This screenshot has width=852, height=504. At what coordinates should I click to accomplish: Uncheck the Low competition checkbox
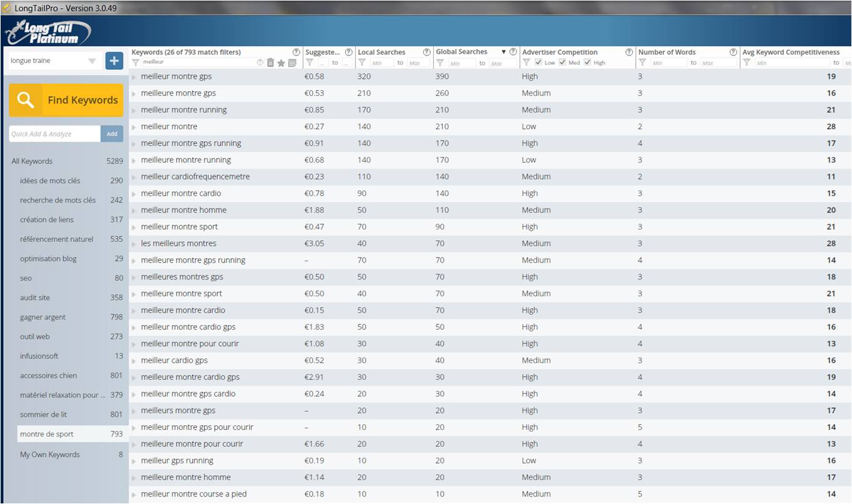[x=538, y=63]
